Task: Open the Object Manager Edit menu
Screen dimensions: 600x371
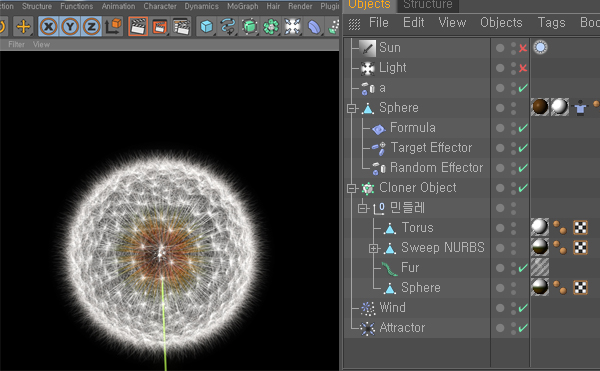Action: (414, 23)
